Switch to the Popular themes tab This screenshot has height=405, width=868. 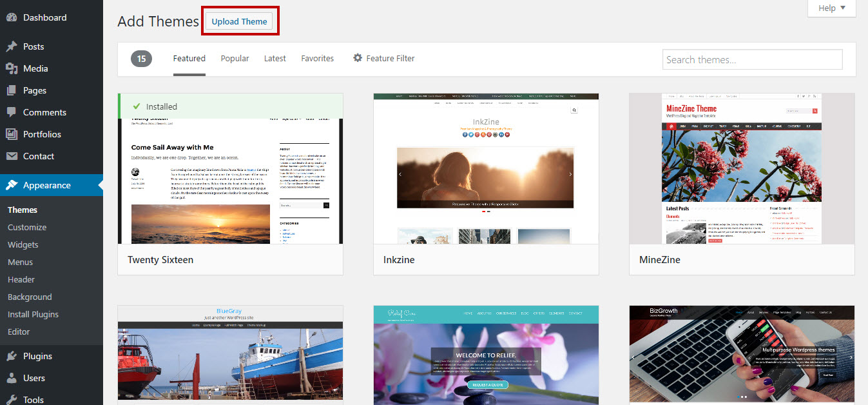point(235,58)
